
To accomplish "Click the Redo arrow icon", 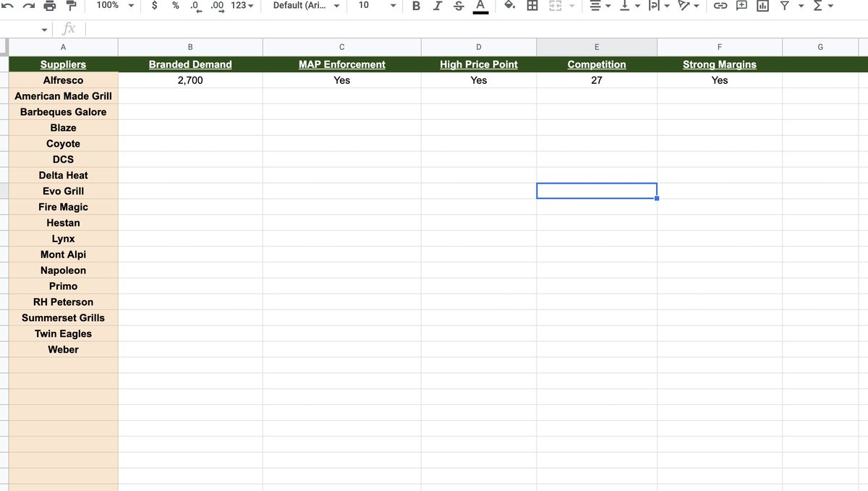I will click(28, 6).
